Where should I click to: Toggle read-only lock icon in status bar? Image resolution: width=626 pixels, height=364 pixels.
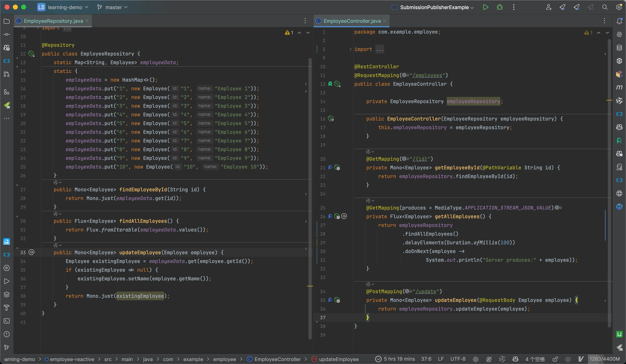point(555,359)
